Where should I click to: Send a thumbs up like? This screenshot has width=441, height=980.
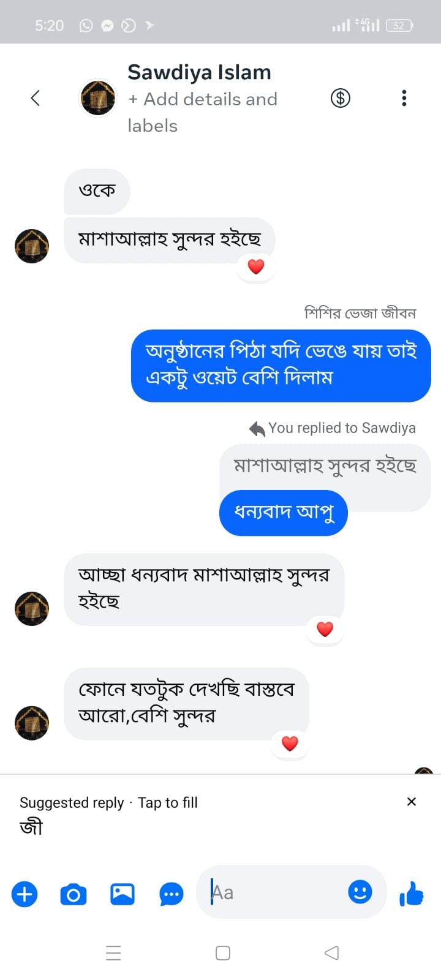(412, 894)
